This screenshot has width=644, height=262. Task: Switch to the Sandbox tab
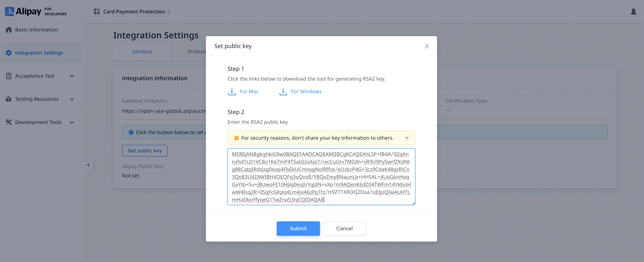[142, 51]
